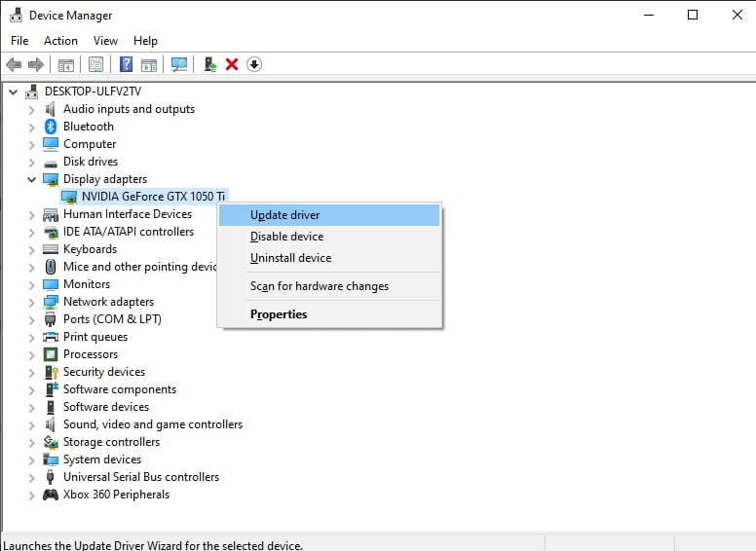Click the Scan for hardware changes monitor icon
This screenshot has height=551, width=756.
pyautogui.click(x=179, y=64)
